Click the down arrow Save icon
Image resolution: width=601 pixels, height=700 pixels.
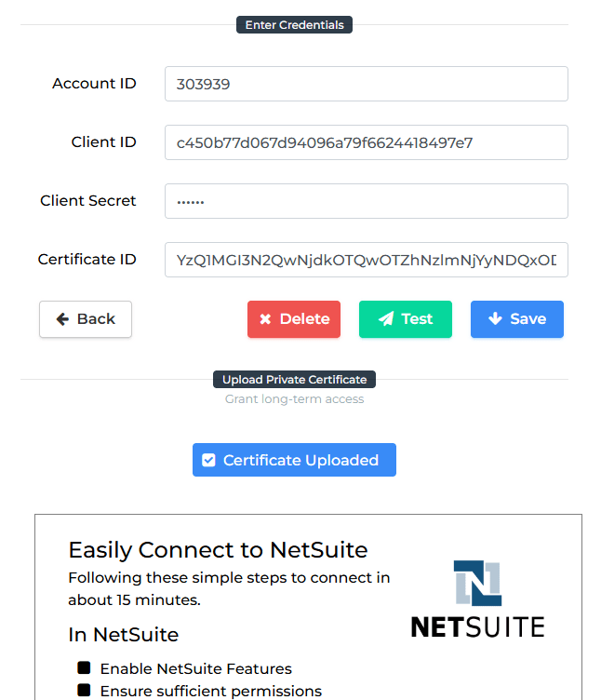coord(495,319)
